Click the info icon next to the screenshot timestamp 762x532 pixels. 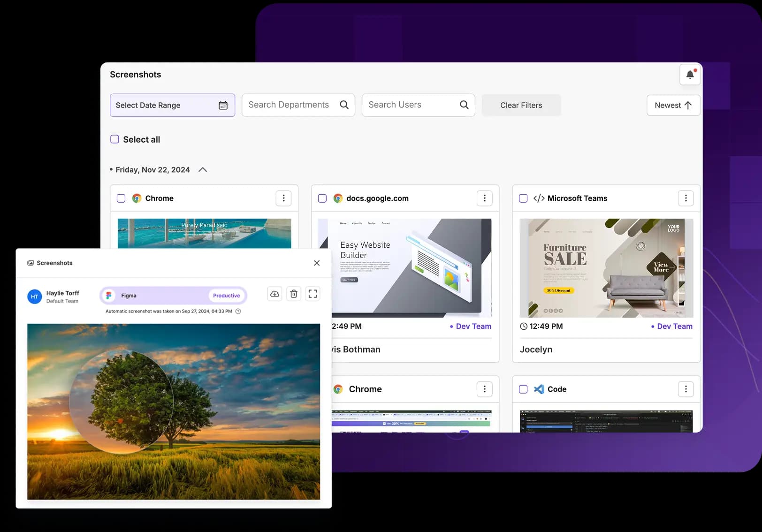238,311
